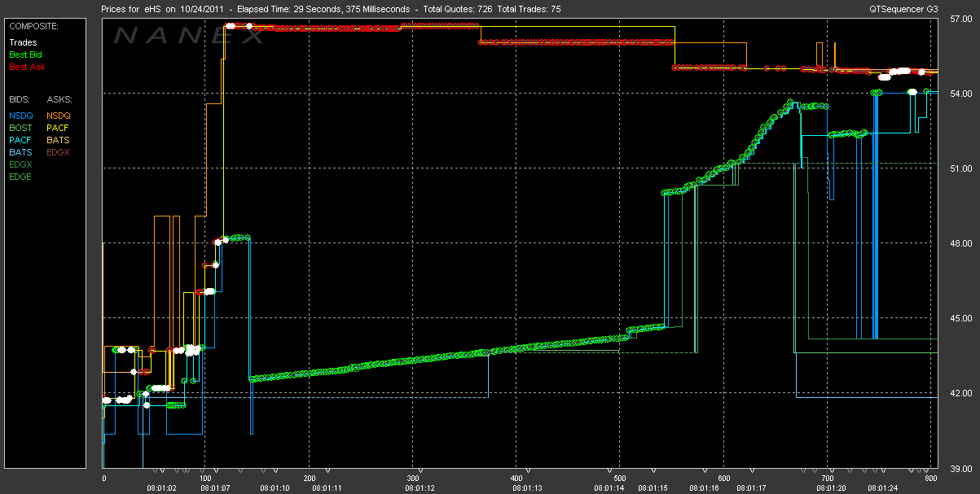This screenshot has height=494, width=980.
Task: Click the 'BIDS:' legend heading
Action: point(20,99)
